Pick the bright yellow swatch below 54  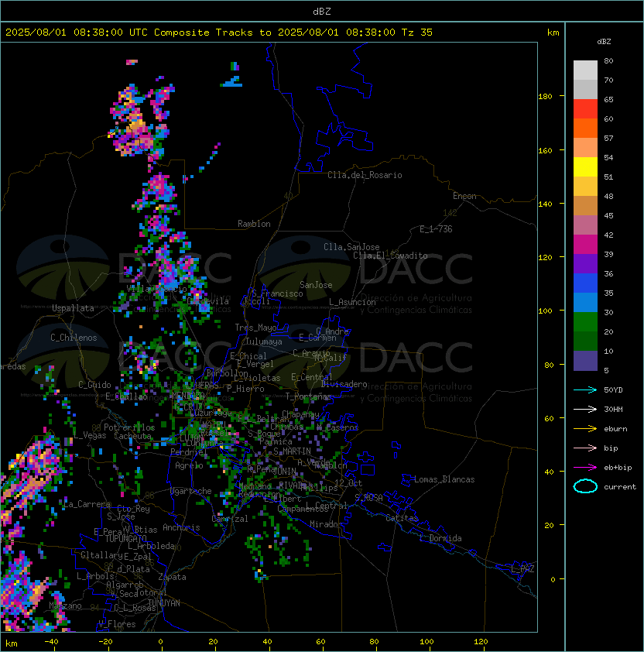[585, 166]
